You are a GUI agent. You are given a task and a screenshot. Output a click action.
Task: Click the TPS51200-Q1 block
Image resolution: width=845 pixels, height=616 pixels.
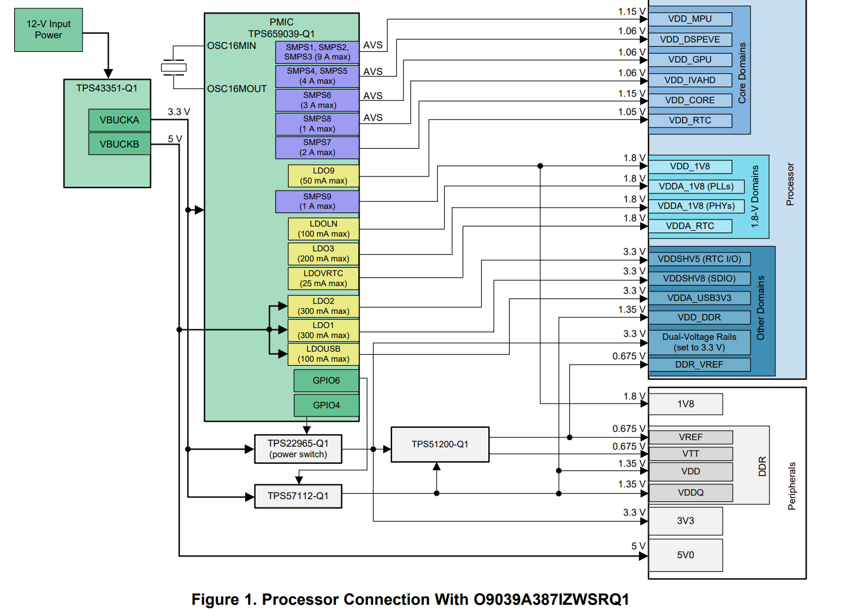pos(440,444)
